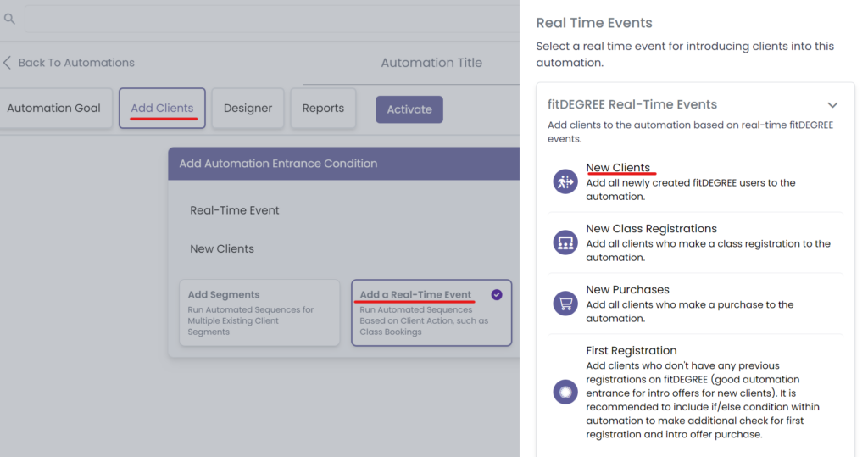The width and height of the screenshot is (868, 457).
Task: Collapse the fitDEGREE Real-Time Events section
Action: (x=832, y=105)
